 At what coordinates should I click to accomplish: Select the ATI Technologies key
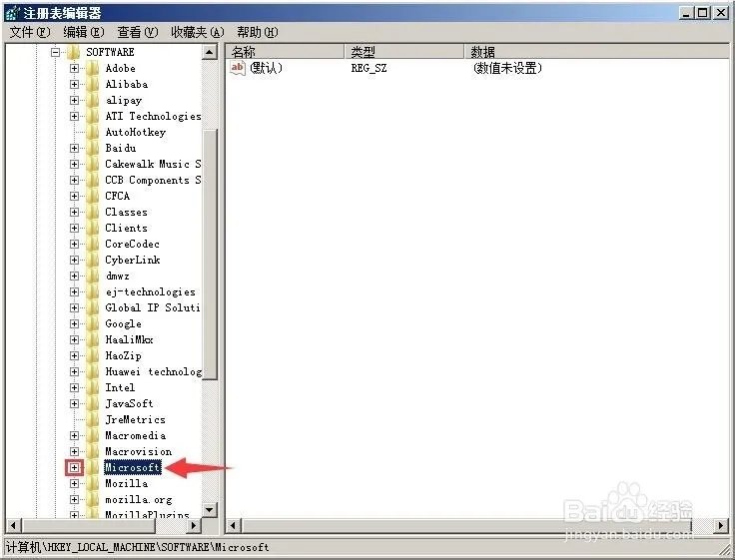pyautogui.click(x=153, y=116)
